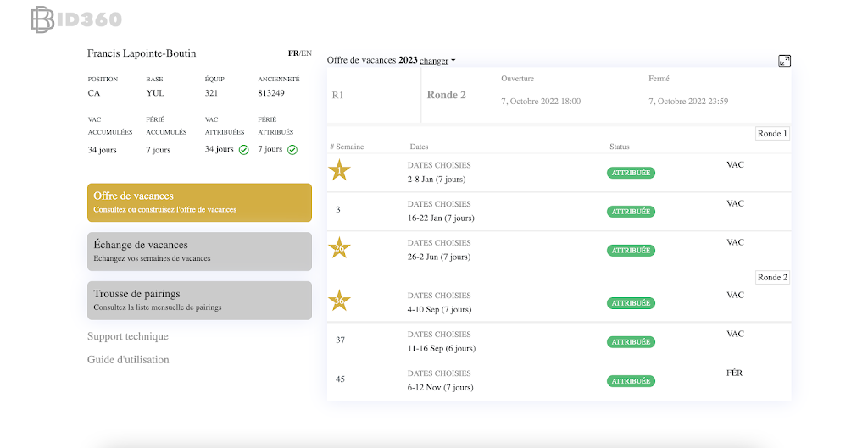Screen dimensions: 868x448
Task: Open the Trousse de pairings section
Action: [x=199, y=301]
